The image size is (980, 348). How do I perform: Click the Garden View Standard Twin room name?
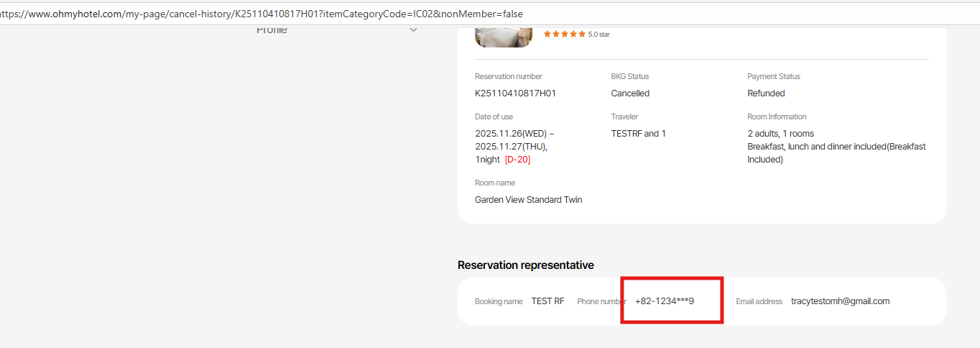click(x=528, y=200)
